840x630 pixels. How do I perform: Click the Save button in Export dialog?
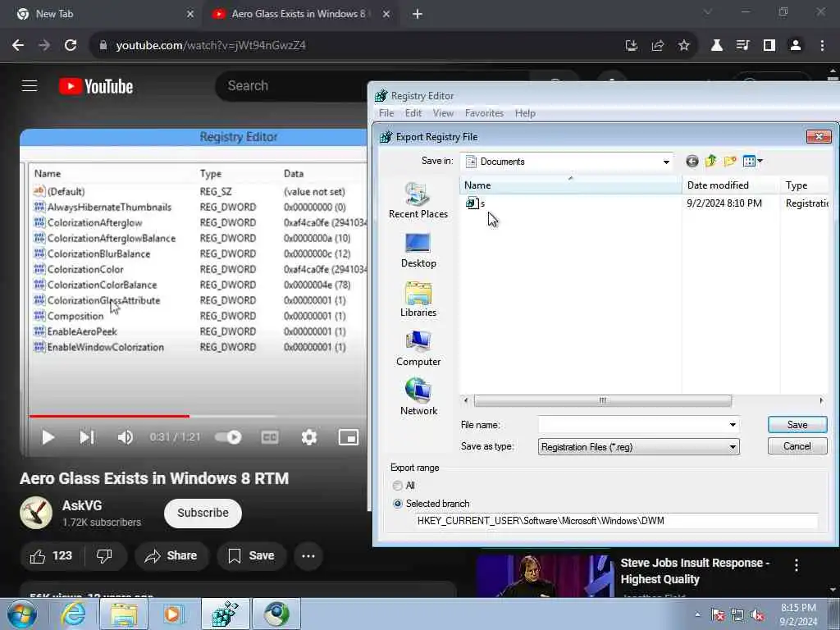[797, 424]
